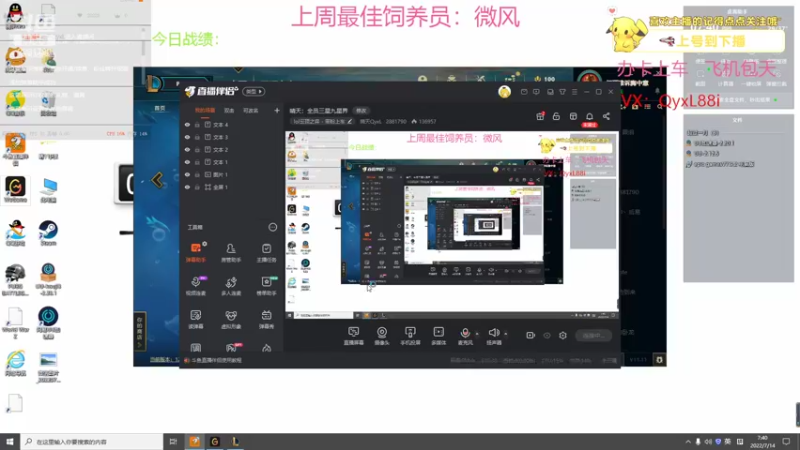Click the stream preview canvas
This screenshot has width=800, height=450.
(x=452, y=226)
